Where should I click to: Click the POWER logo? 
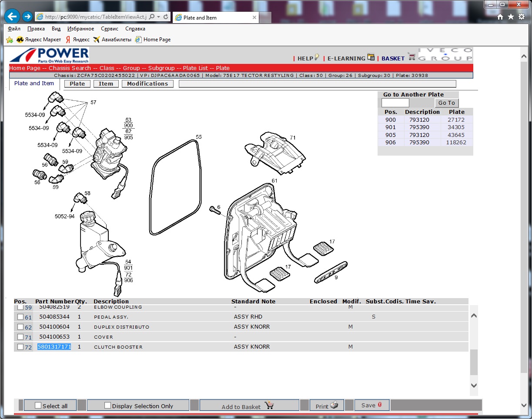tap(49, 55)
